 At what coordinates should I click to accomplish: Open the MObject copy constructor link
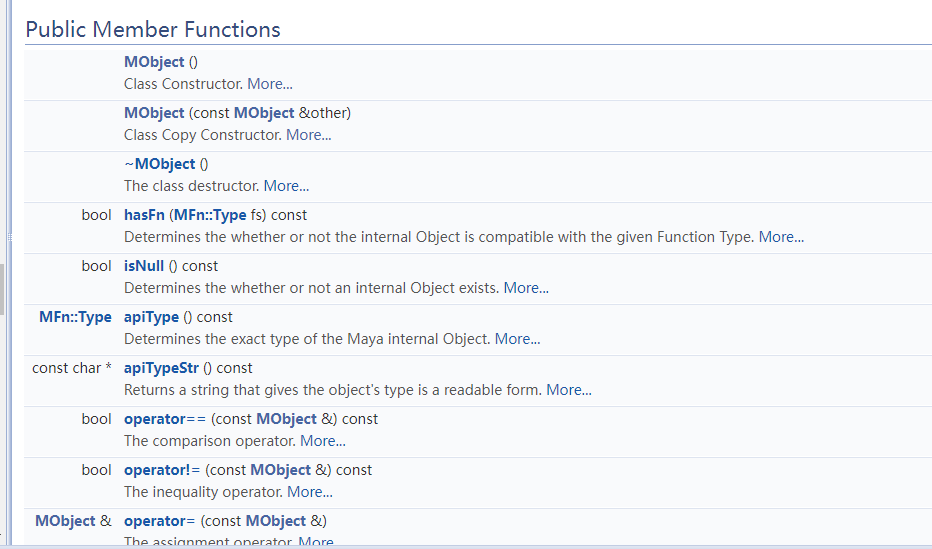(x=154, y=113)
